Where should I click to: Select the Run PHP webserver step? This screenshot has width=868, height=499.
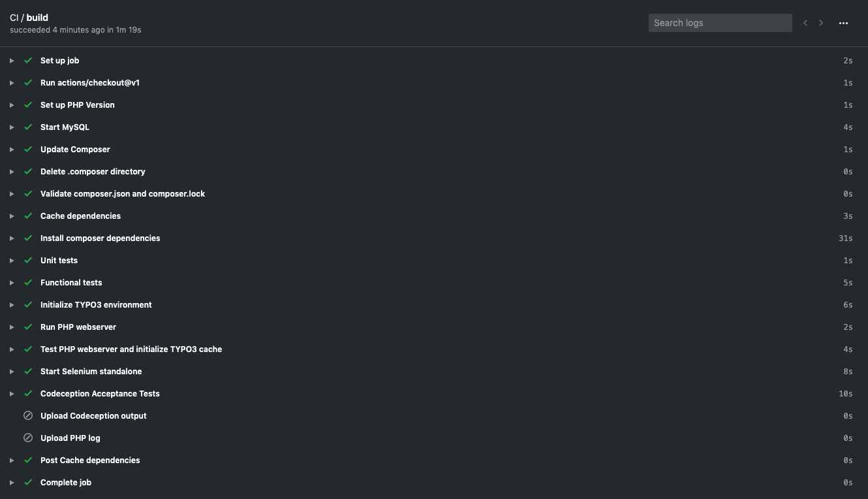[434, 327]
